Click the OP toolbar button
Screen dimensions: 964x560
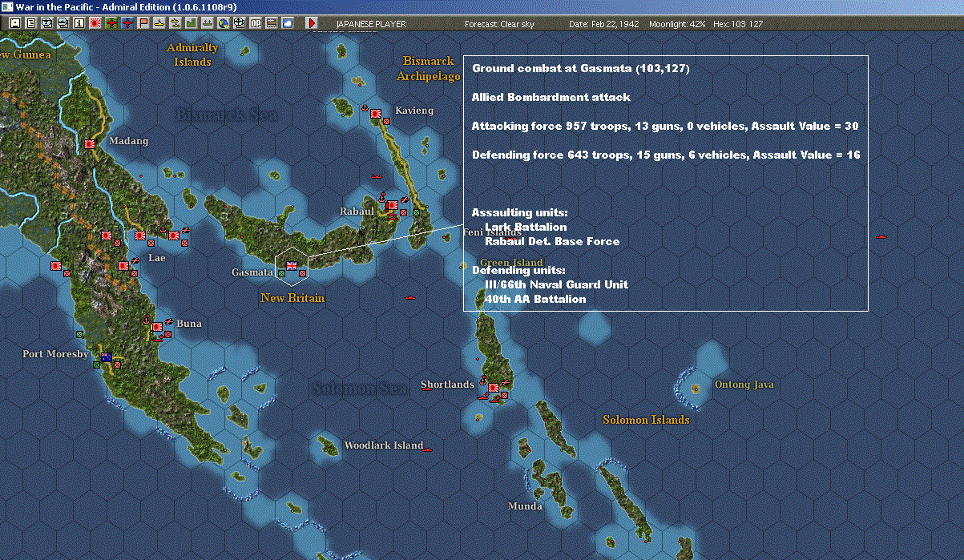coord(255,23)
